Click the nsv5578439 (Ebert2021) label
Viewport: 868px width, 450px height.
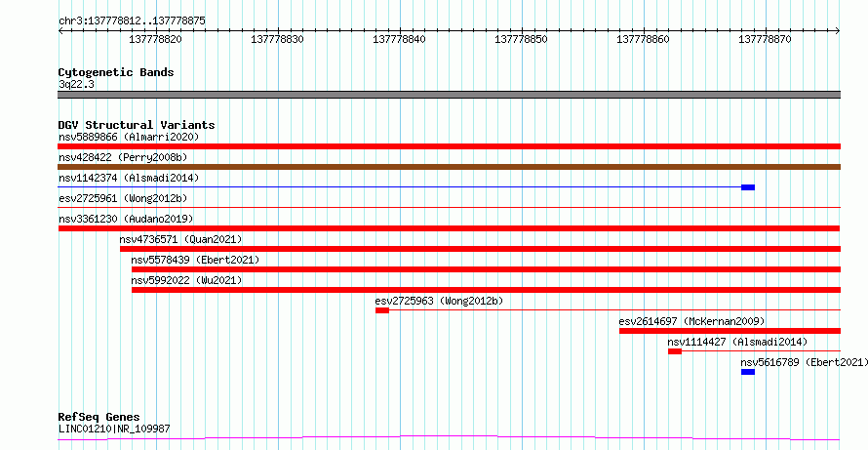pyautogui.click(x=195, y=260)
